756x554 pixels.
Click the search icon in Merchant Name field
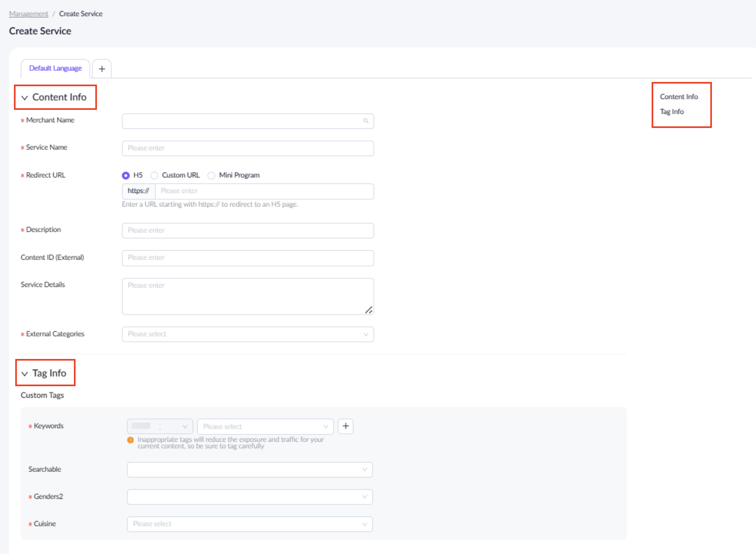coord(366,121)
